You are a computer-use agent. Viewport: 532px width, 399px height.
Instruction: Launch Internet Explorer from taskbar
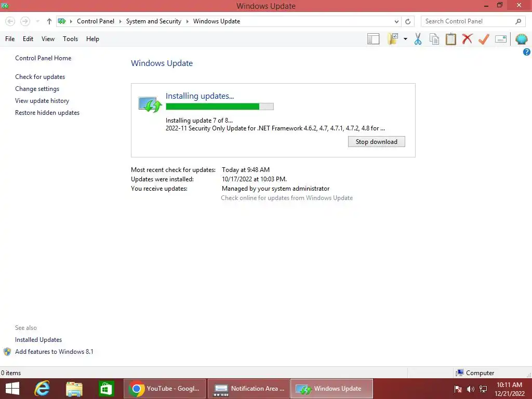[43, 389]
